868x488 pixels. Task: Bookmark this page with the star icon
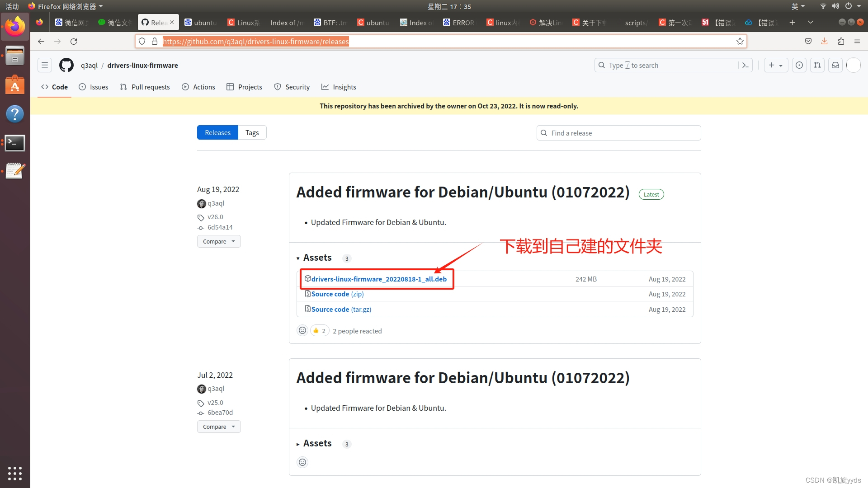click(740, 41)
